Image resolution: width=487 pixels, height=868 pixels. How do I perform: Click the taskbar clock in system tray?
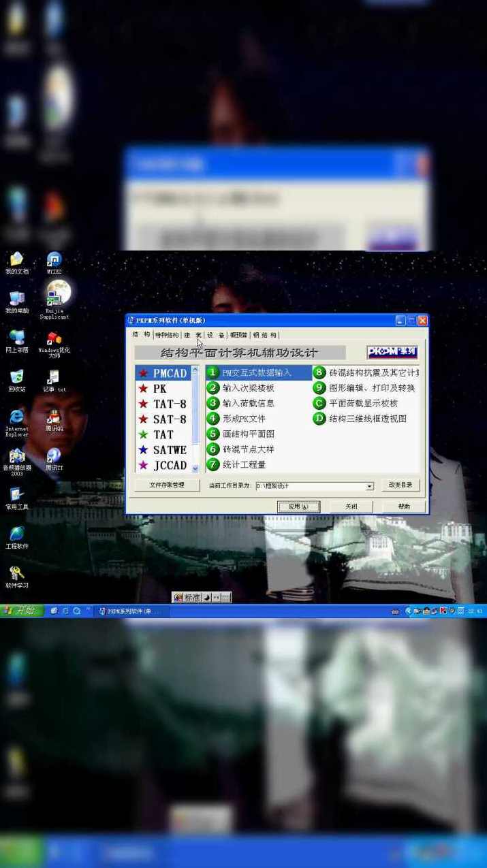[476, 611]
